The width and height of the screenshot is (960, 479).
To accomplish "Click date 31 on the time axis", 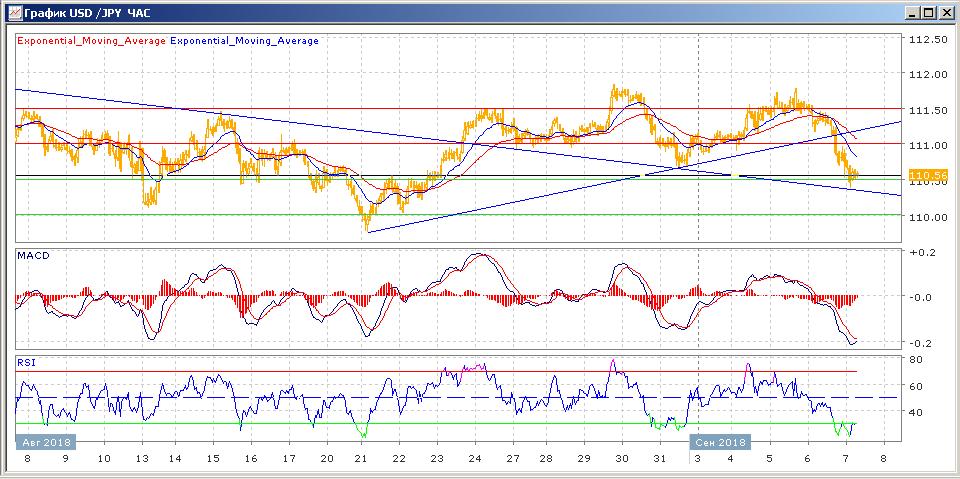I will [x=659, y=458].
